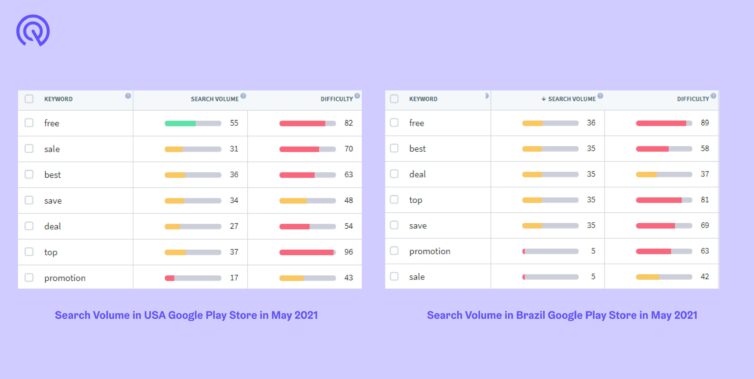Sort USA table by Keyword column
The width and height of the screenshot is (754, 379).
click(58, 99)
